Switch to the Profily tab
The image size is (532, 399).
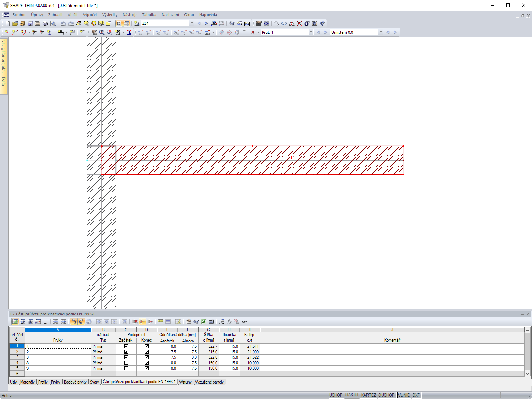click(43, 382)
